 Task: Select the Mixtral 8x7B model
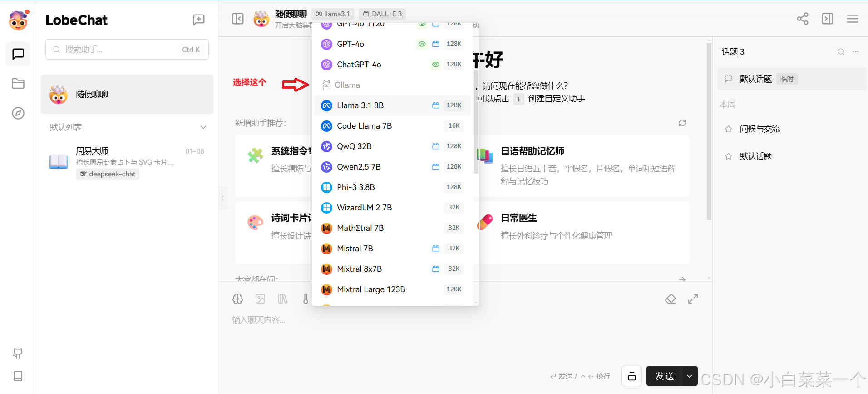(x=392, y=269)
